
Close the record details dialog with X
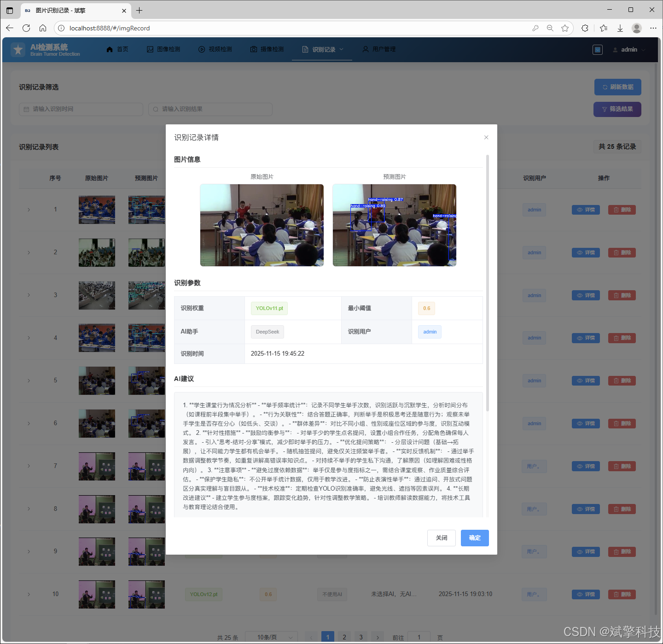(486, 137)
